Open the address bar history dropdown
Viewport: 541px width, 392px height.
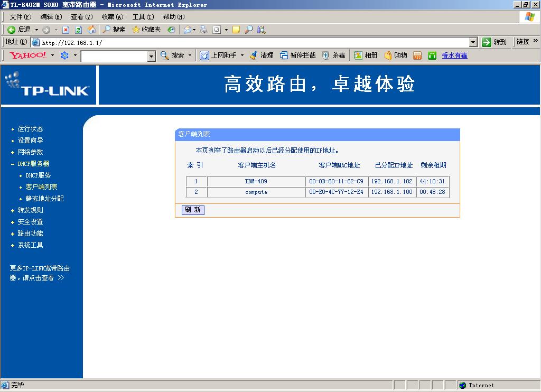coord(474,42)
